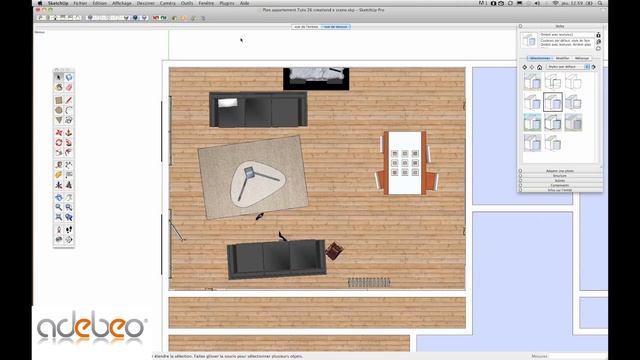Go to the In Model home styles icon
The image size is (640, 360).
click(539, 67)
